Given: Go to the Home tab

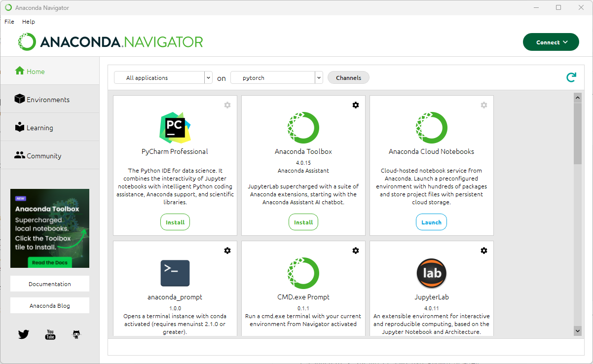Looking at the screenshot, I should [x=50, y=71].
